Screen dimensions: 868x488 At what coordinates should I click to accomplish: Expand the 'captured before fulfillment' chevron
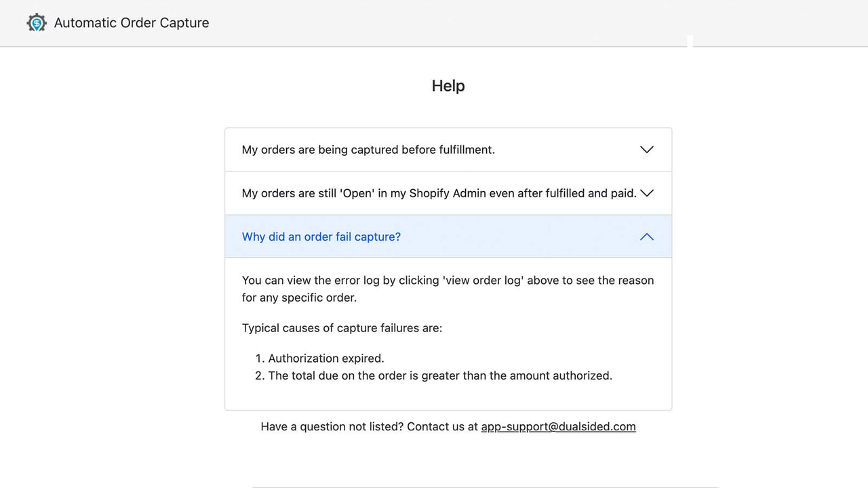(647, 149)
